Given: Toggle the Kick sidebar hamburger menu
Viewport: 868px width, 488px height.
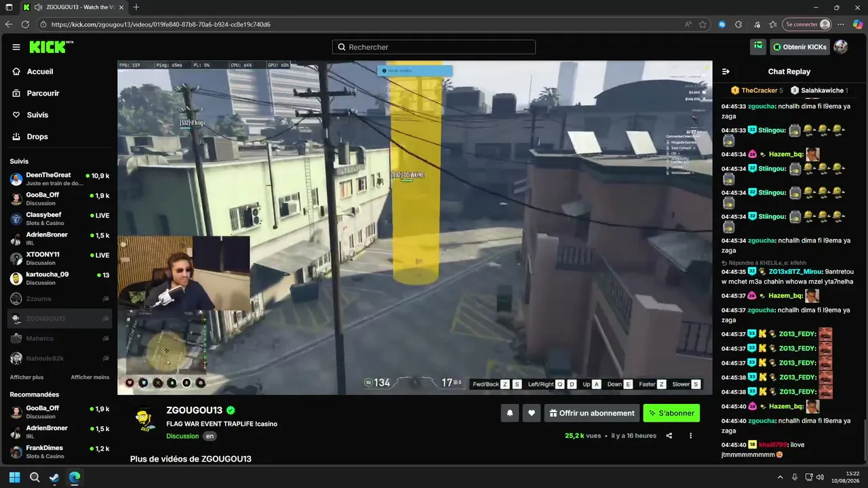Looking at the screenshot, I should click(16, 47).
